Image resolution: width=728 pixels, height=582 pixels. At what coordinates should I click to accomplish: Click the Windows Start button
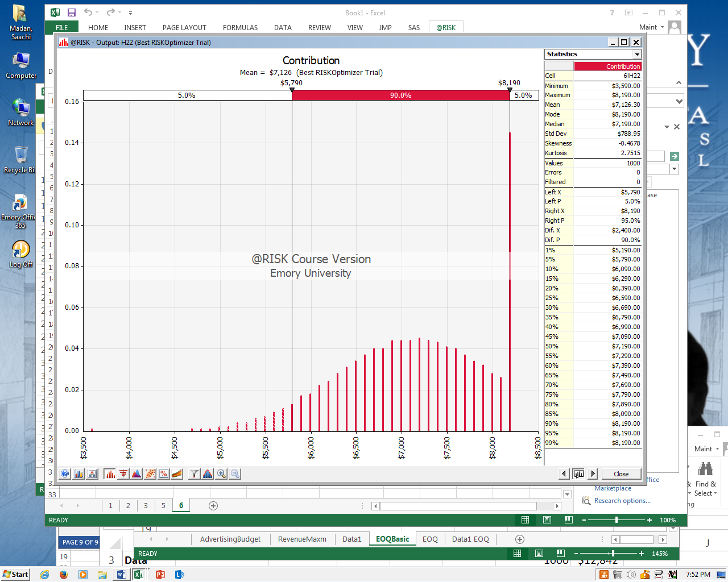click(x=15, y=575)
